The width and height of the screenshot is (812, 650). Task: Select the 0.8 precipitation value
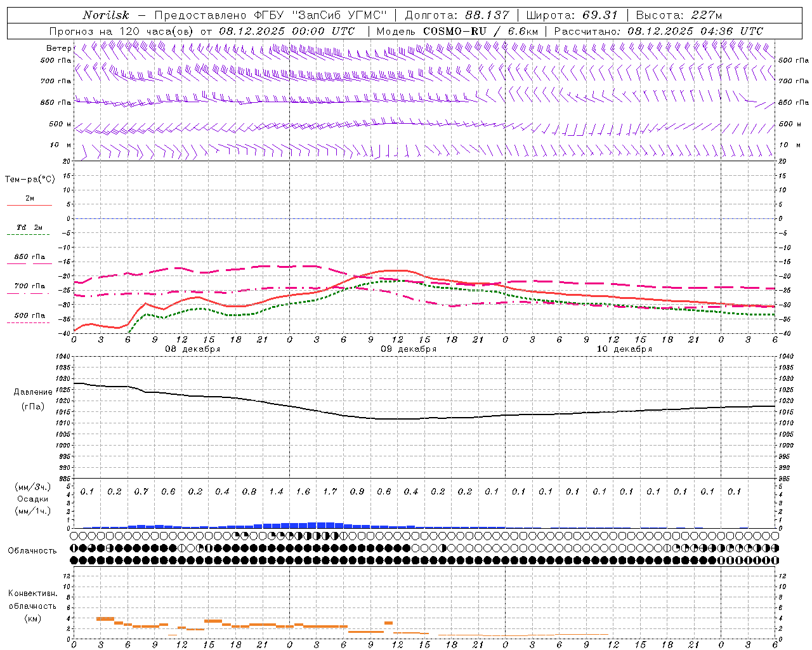249,492
